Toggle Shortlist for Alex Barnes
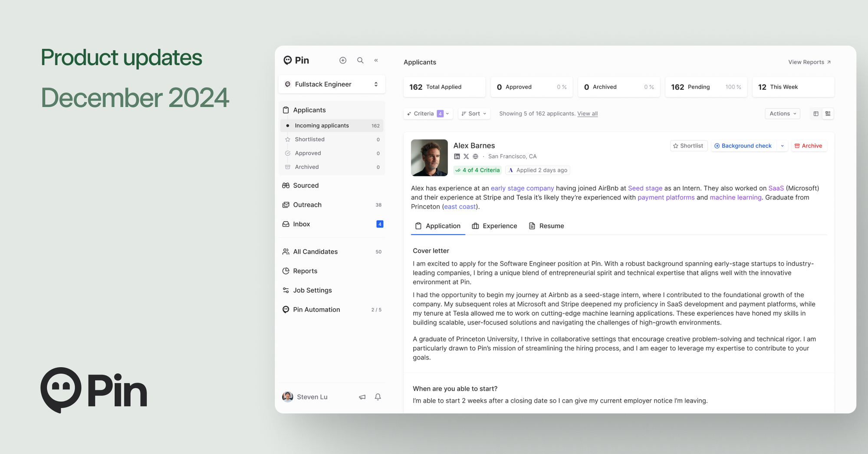This screenshot has width=868, height=454. click(688, 146)
